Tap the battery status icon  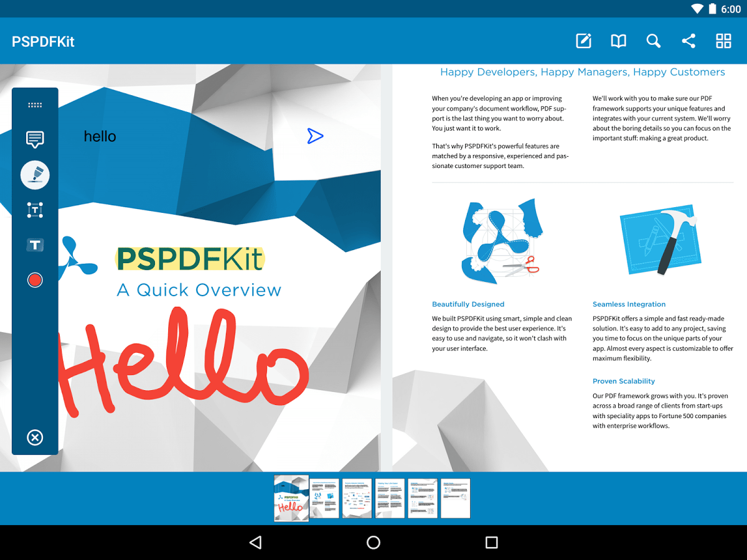click(712, 9)
